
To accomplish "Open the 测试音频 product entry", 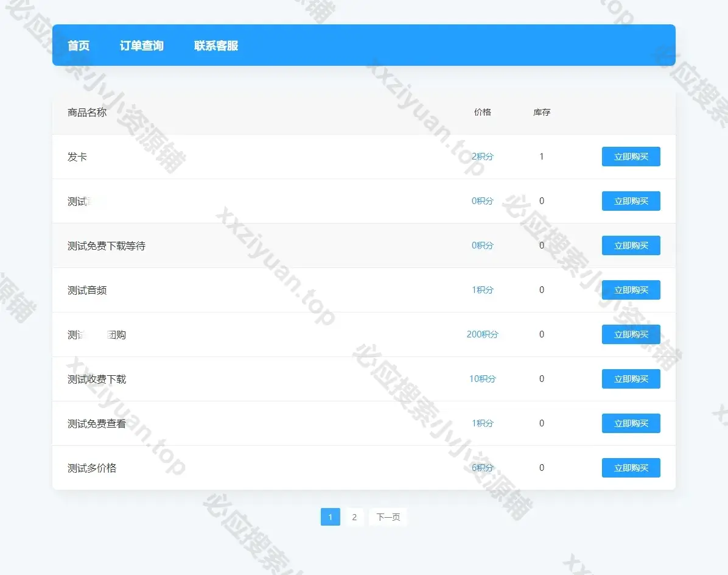I will click(87, 291).
